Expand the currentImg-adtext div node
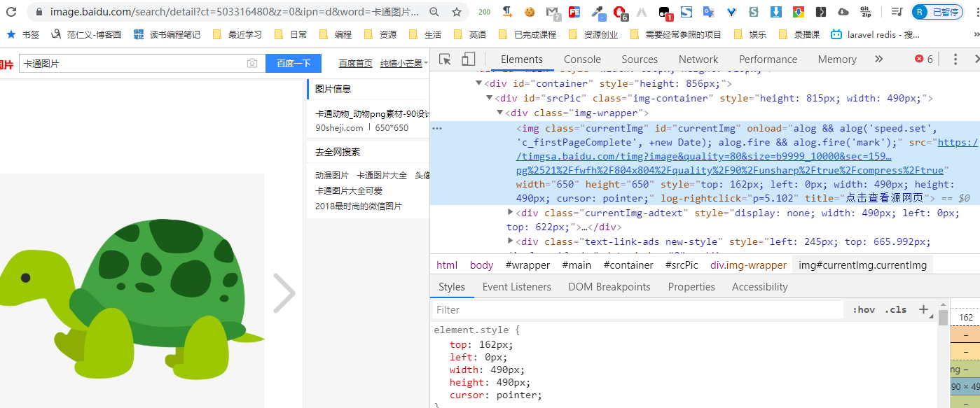980x408 pixels. point(511,212)
